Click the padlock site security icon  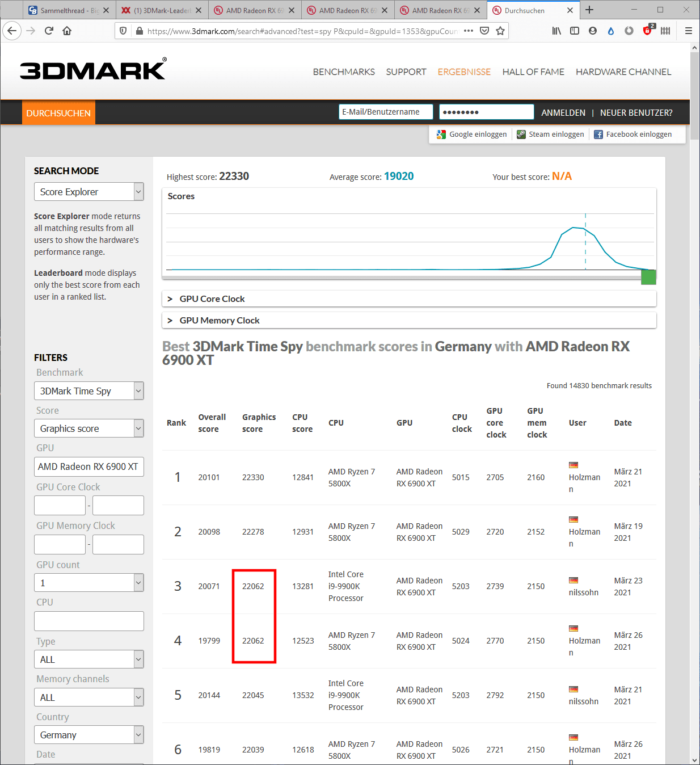(139, 31)
